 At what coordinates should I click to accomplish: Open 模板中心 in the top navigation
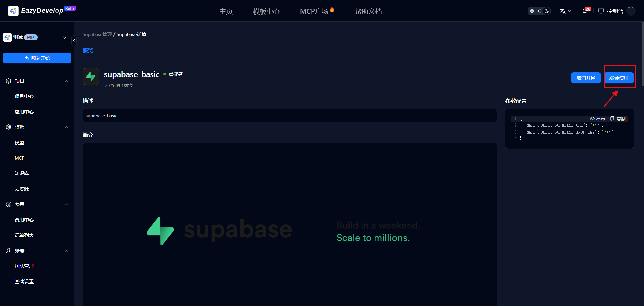click(x=266, y=11)
